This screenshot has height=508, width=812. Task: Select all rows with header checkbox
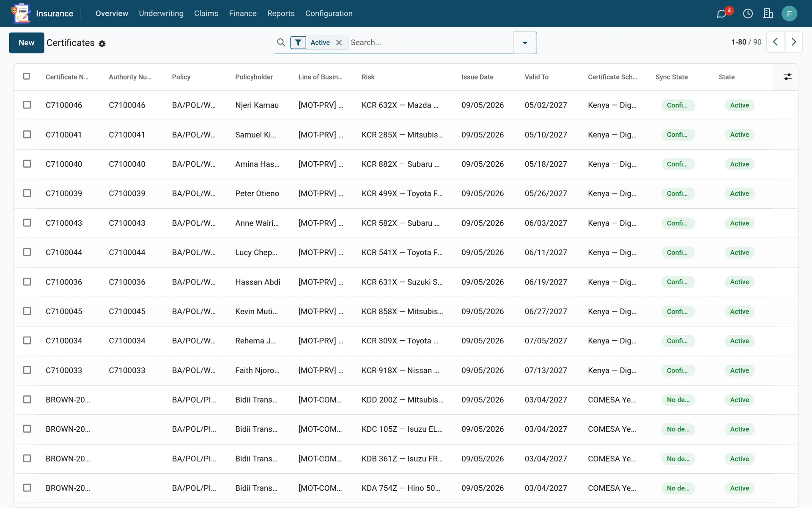pyautogui.click(x=27, y=76)
